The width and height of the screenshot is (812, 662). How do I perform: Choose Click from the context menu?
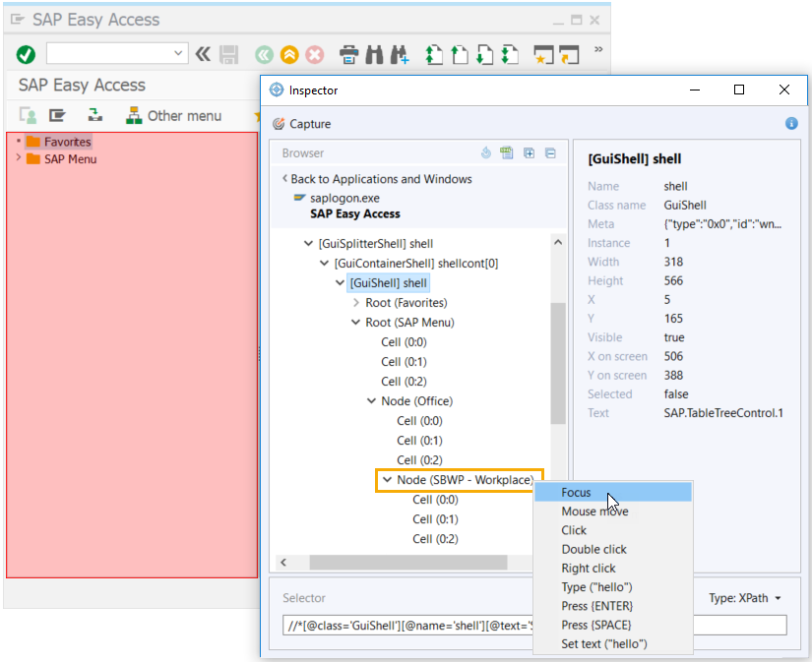pyautogui.click(x=612, y=530)
